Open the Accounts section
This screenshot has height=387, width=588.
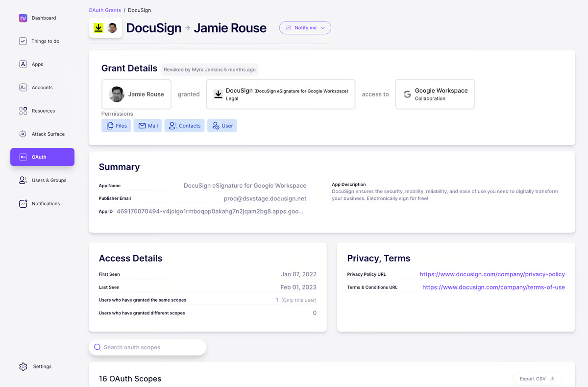[x=43, y=87]
